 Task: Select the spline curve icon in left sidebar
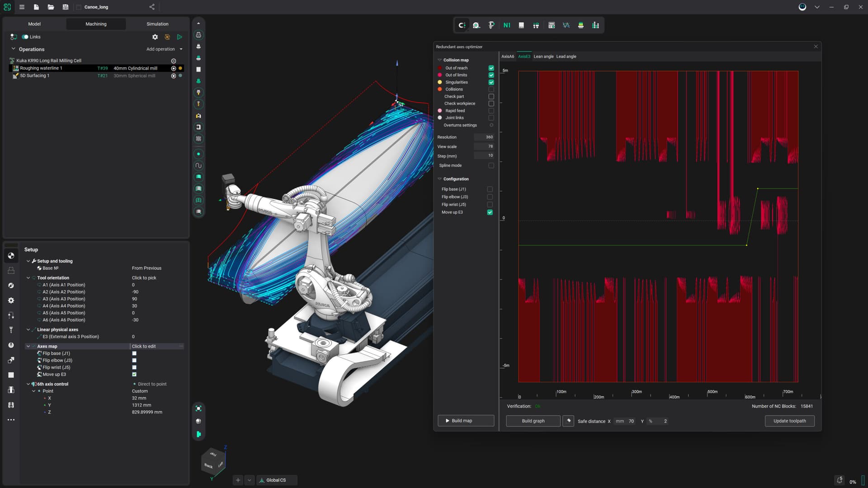pyautogui.click(x=198, y=165)
